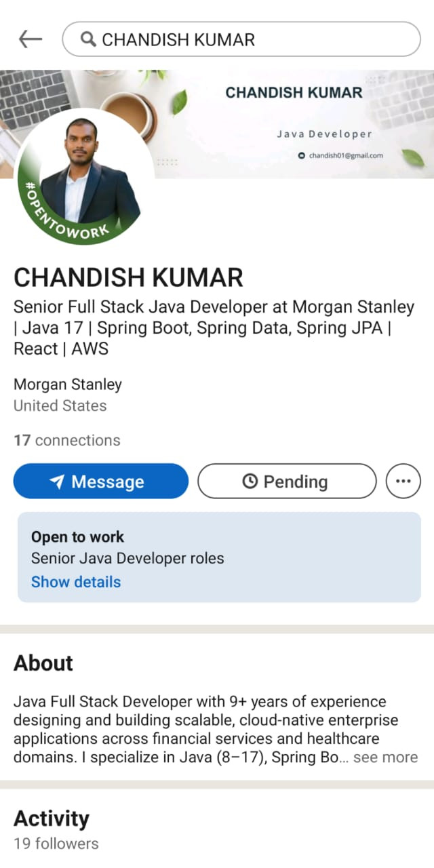434x868 pixels.
Task: Focus the search field containing CHANDISH KUMAR
Action: (x=241, y=39)
